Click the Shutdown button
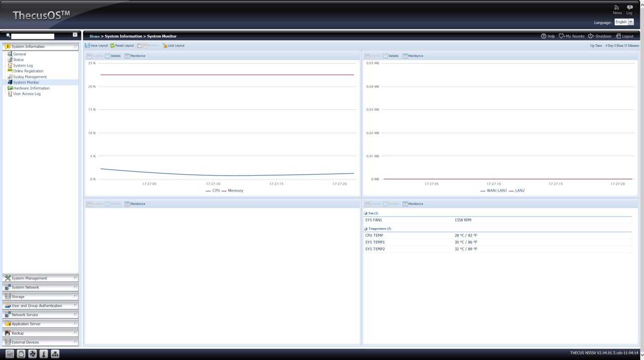The height and width of the screenshot is (360, 644). [600, 36]
